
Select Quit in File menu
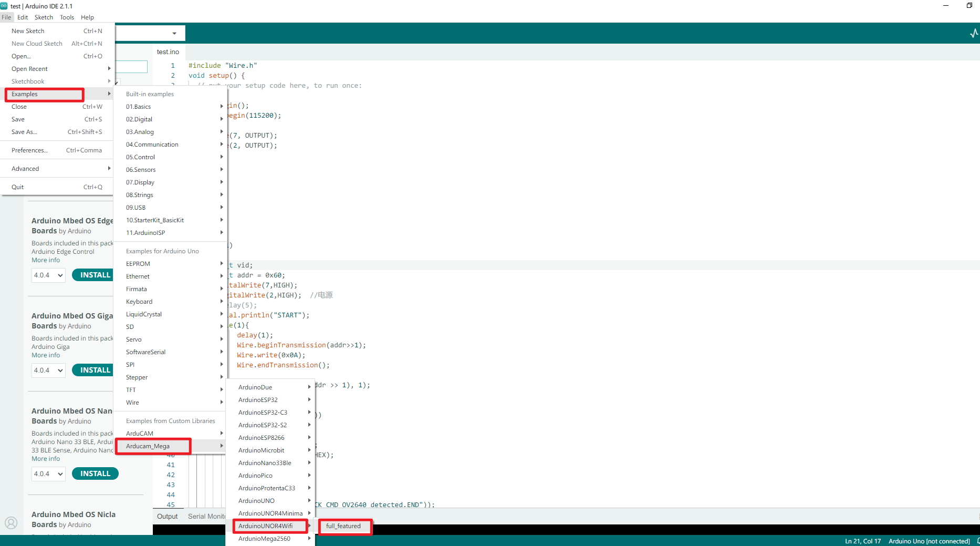(57, 187)
